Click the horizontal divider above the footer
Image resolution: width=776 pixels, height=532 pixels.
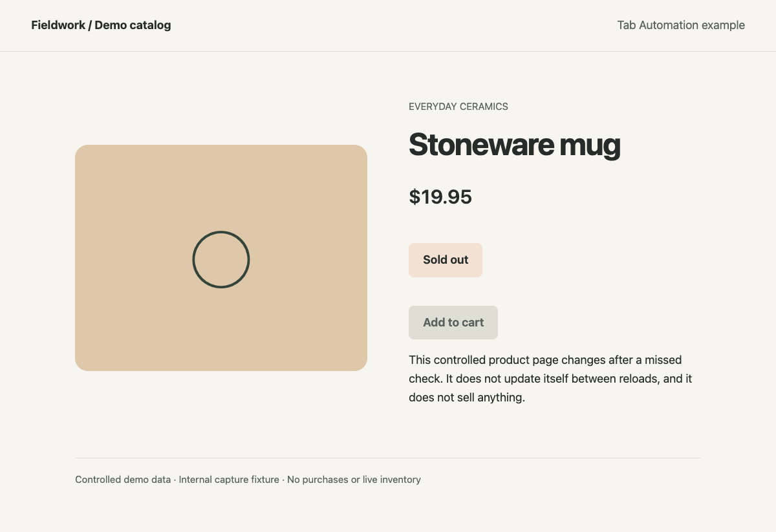[x=388, y=458]
